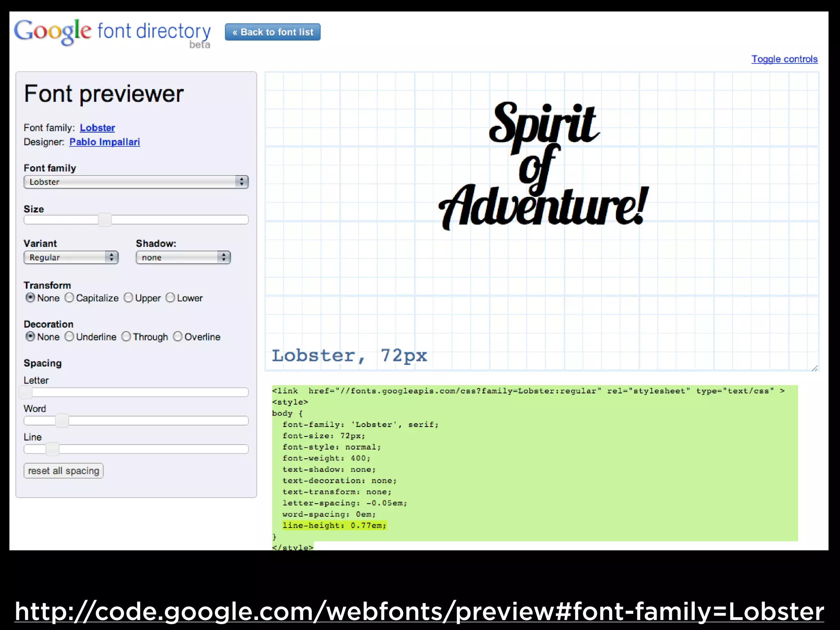This screenshot has width=840, height=630.
Task: Click the code.google.com webfonts URL caption
Action: (x=420, y=612)
